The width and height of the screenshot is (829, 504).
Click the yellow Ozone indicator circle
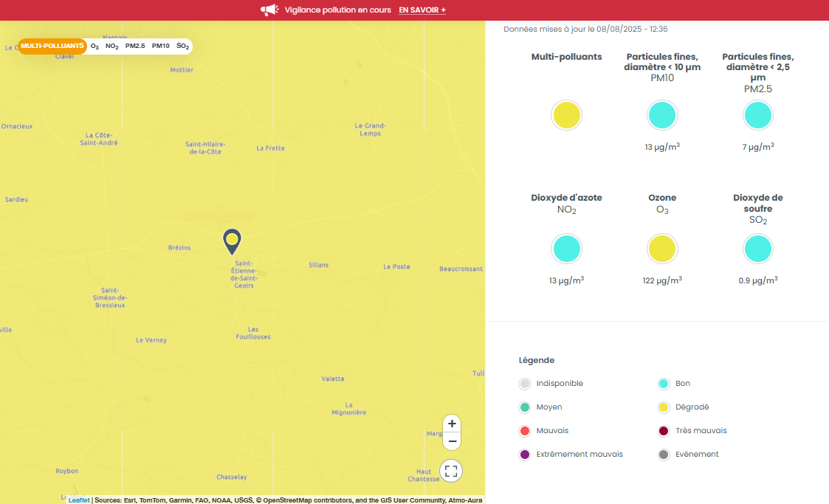(x=662, y=249)
